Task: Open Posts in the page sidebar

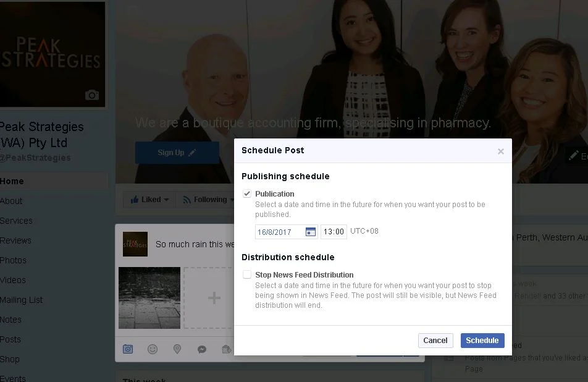Action: coord(10,339)
